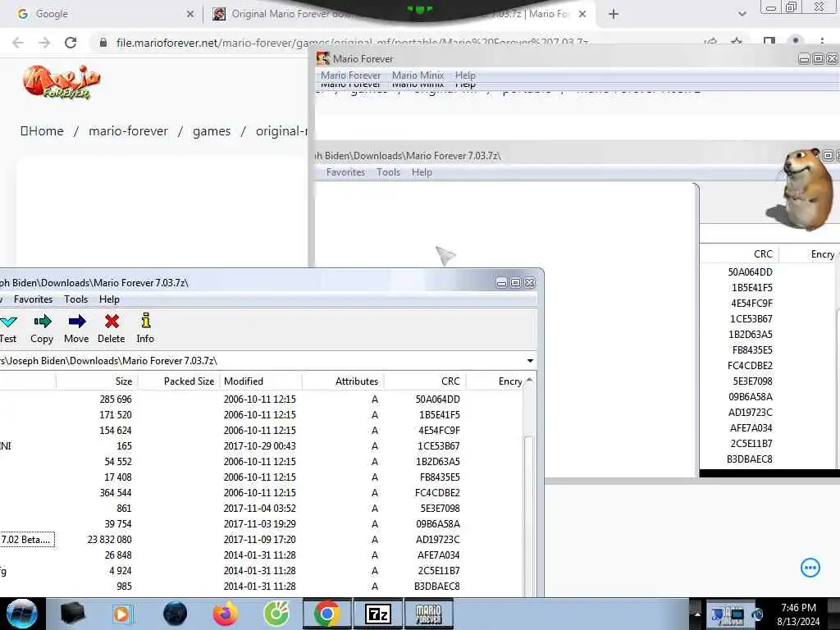Click the Mario Forever logo on the webpage

[x=62, y=82]
